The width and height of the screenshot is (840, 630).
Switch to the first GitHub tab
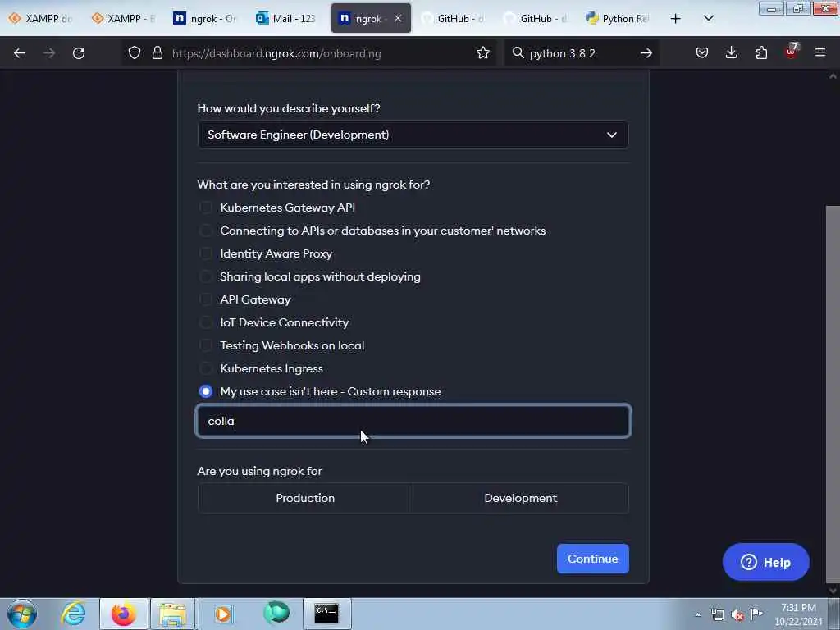pos(453,19)
